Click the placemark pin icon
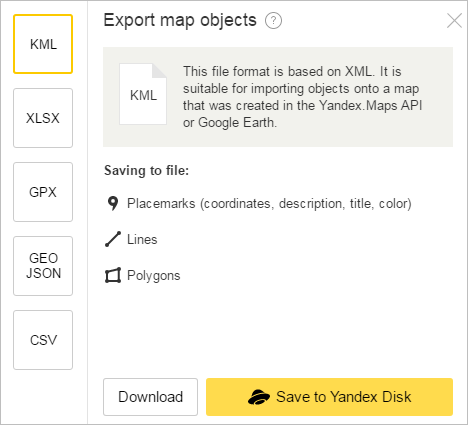 click(x=113, y=203)
